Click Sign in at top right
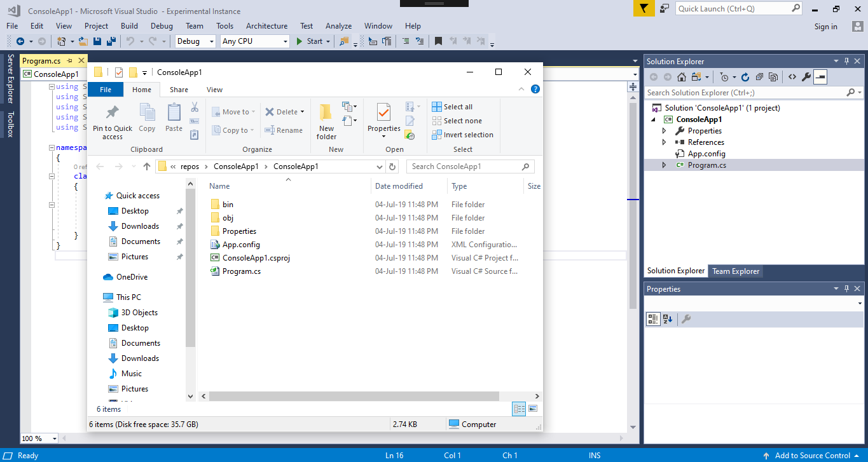The height and width of the screenshot is (462, 868). coord(825,27)
